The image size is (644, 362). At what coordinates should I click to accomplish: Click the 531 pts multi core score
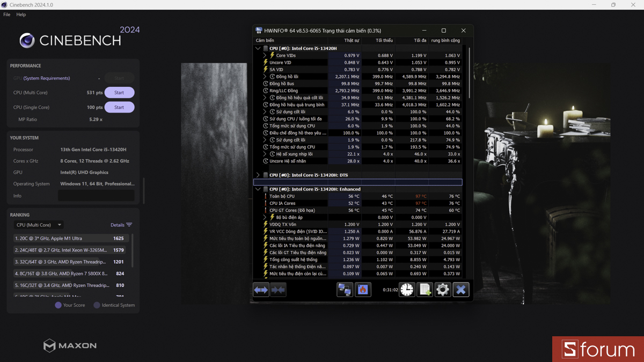point(94,93)
